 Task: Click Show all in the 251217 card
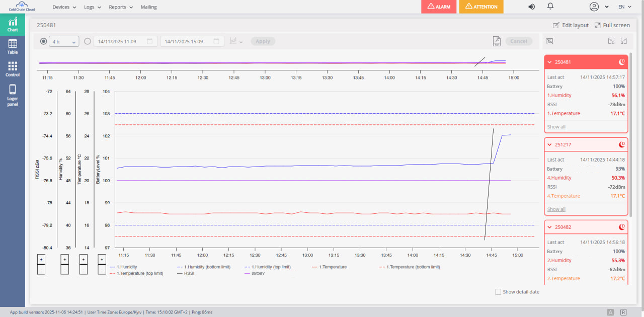(556, 209)
